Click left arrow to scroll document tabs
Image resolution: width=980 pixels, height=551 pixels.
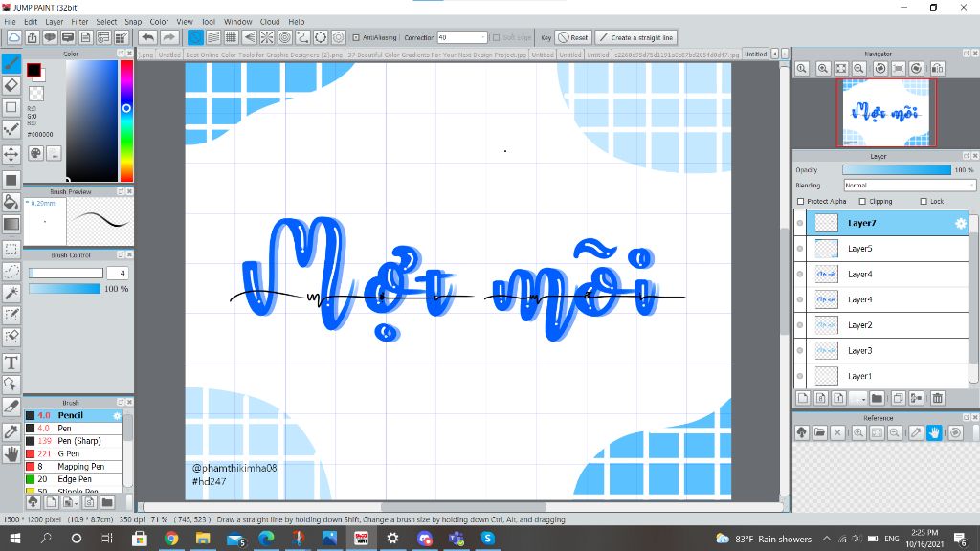[775, 55]
